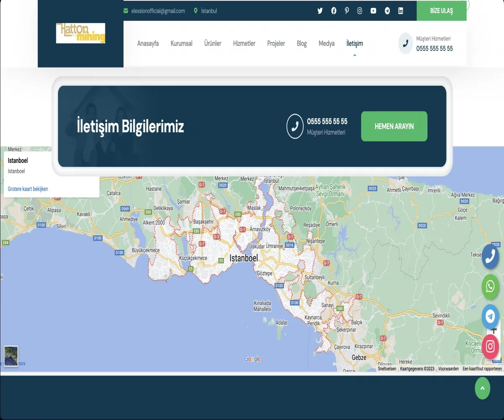Click the BİZE ULAŞ button
The height and width of the screenshot is (420, 504).
pos(441,11)
